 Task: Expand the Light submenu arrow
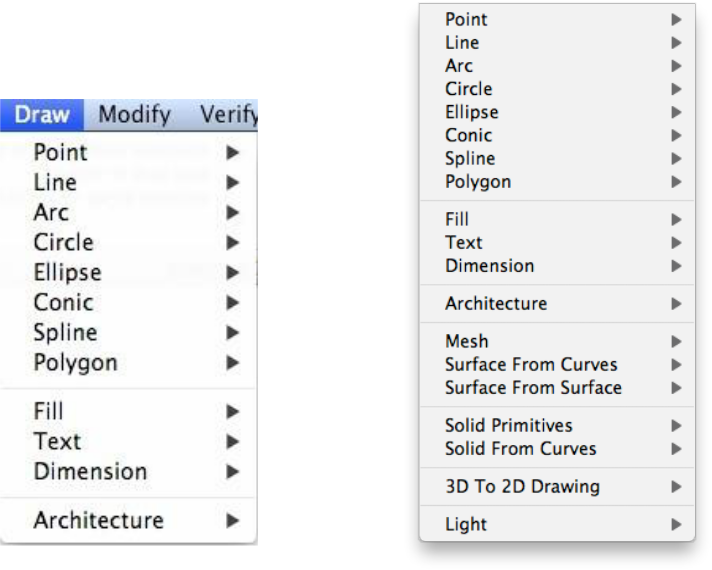[677, 524]
